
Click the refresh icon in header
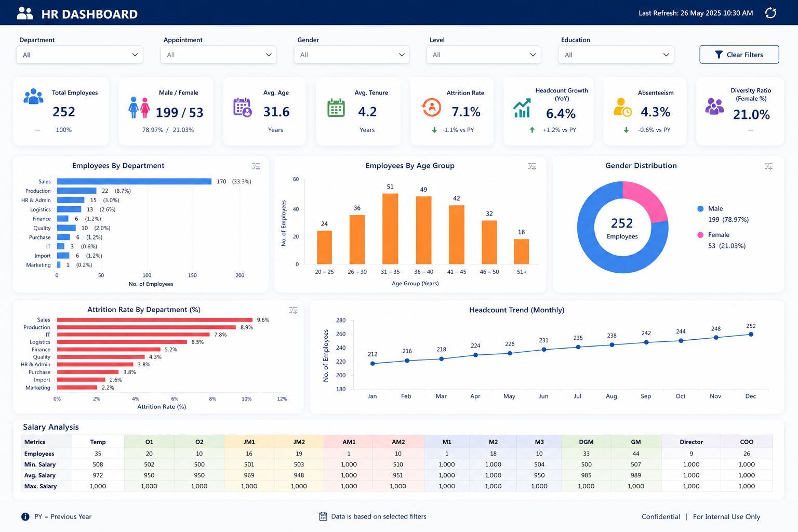[x=770, y=13]
